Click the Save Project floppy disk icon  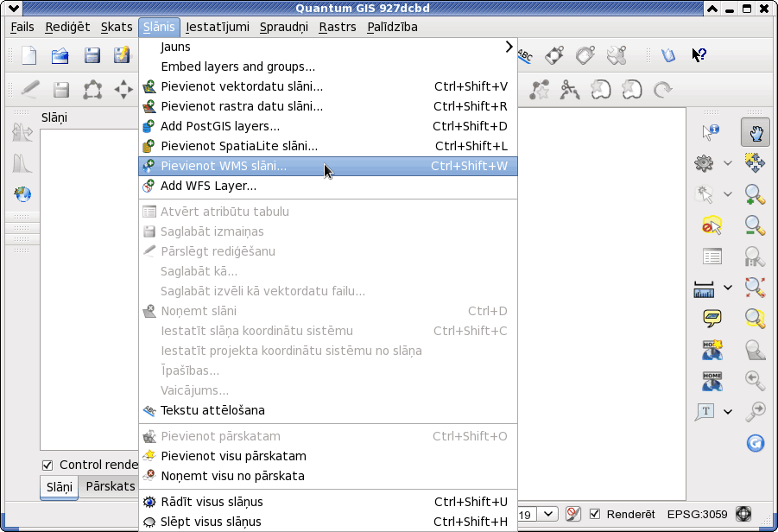[x=92, y=55]
